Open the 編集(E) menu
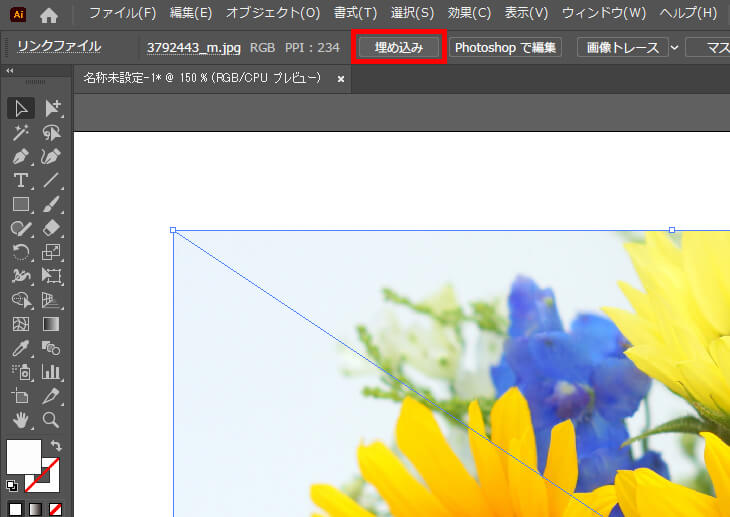Image resolution: width=730 pixels, height=517 pixels. pos(191,13)
